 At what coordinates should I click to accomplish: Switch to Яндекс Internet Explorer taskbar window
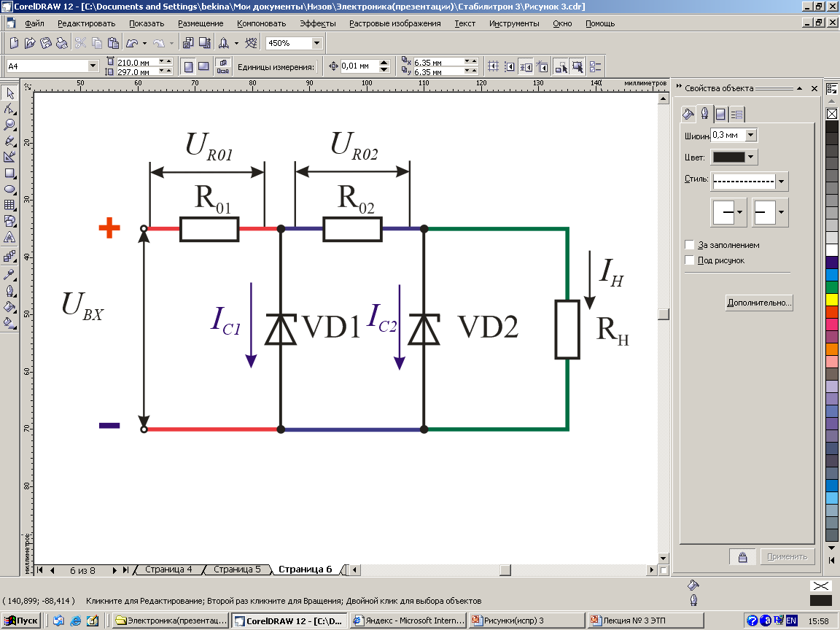[408, 621]
